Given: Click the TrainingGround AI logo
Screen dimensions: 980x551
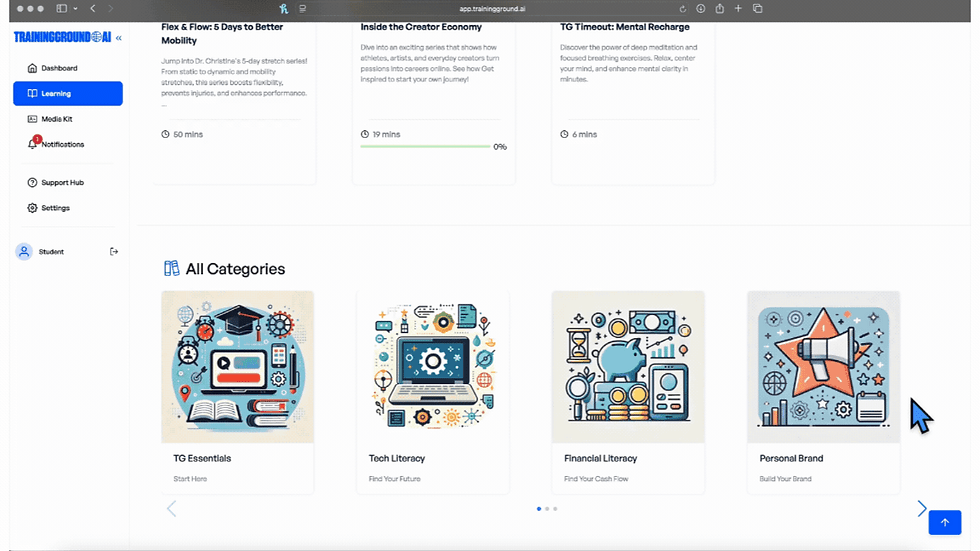Looking at the screenshot, I should [x=62, y=37].
